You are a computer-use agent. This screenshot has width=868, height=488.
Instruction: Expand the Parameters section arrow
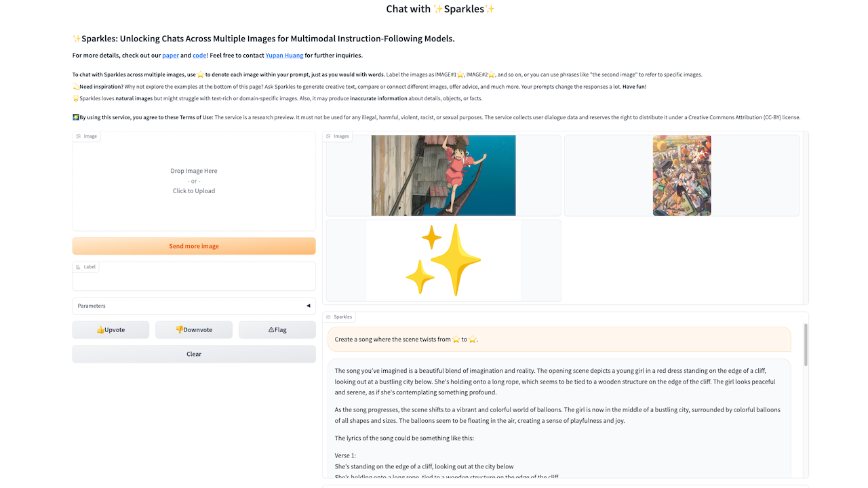309,306
